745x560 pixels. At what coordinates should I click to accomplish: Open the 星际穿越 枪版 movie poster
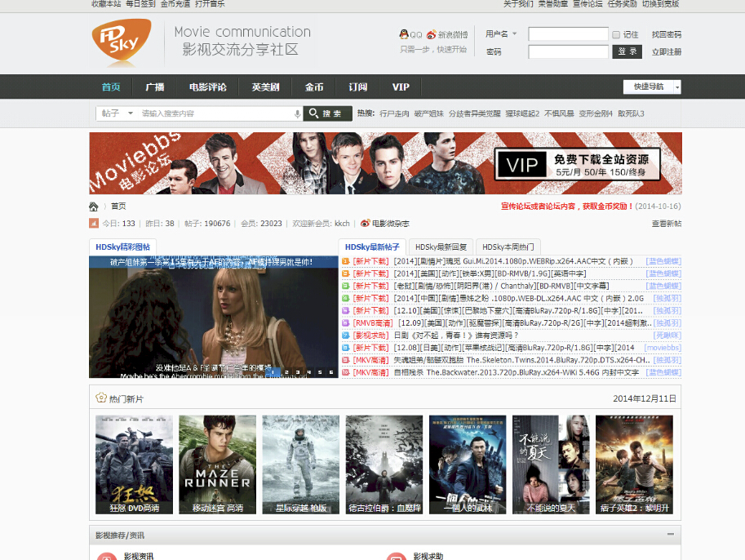[301, 464]
